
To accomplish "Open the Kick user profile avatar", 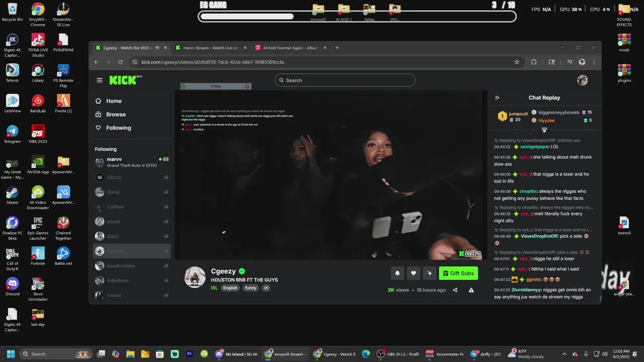I will [x=583, y=80].
